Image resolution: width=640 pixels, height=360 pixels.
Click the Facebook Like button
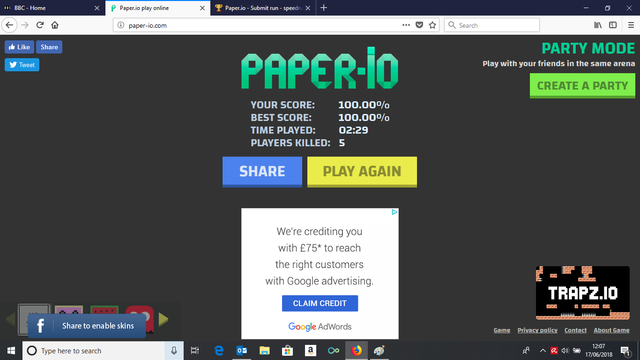click(19, 47)
